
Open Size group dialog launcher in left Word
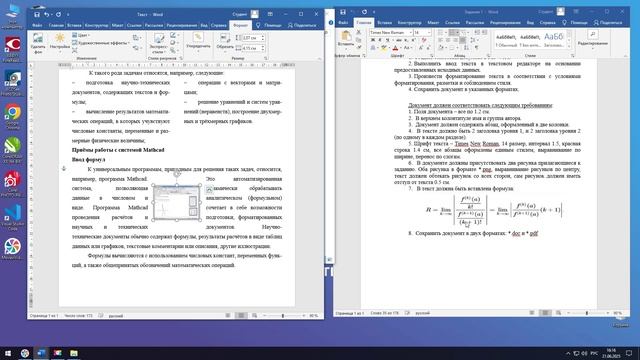point(266,58)
